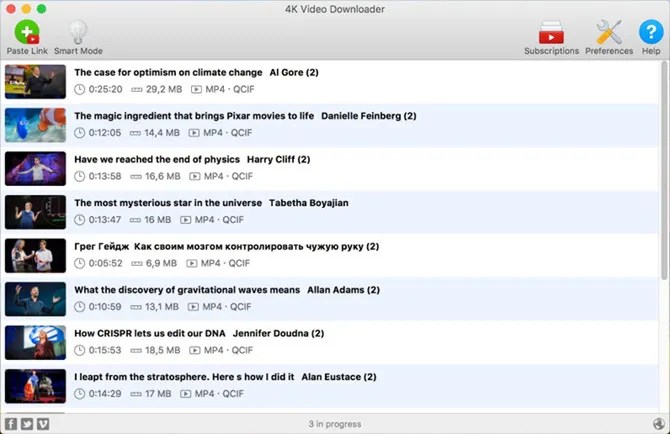Click the Facebook icon in status bar

(x=11, y=424)
